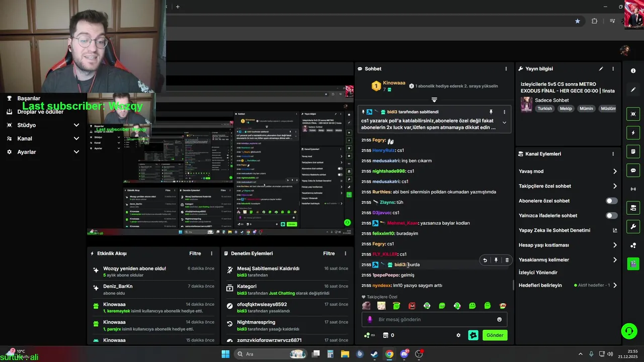Click the broadcast signal sidebar icon
Screen dimensions: 644x362
633,189
